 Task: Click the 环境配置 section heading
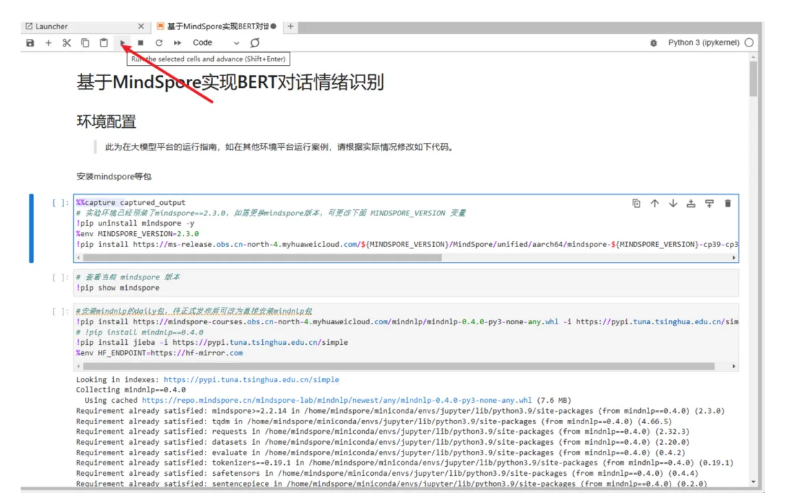click(x=106, y=121)
